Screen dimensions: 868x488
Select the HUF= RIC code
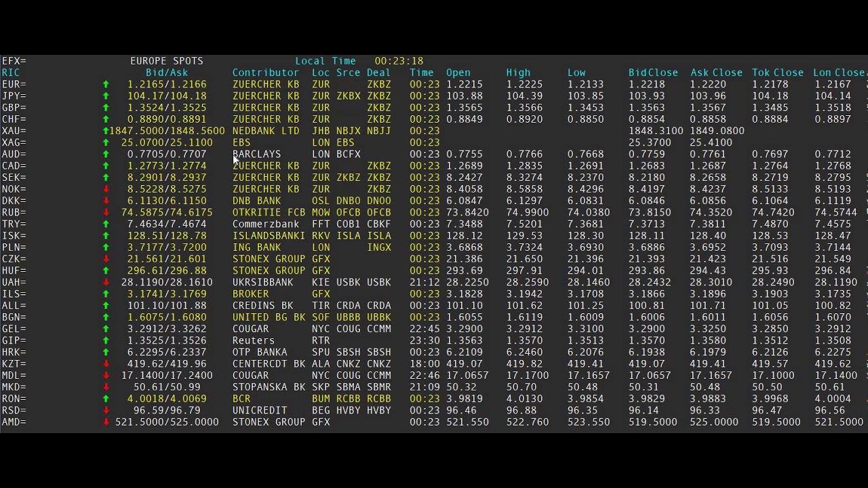click(14, 270)
